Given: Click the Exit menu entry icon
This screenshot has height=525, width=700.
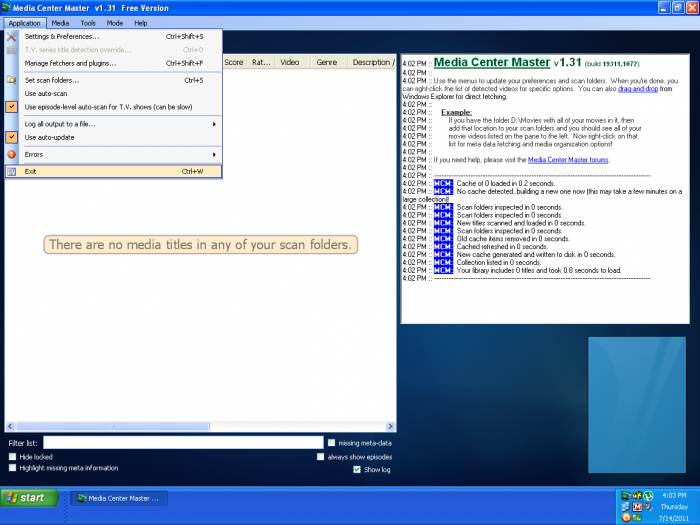Looking at the screenshot, I should [x=12, y=171].
